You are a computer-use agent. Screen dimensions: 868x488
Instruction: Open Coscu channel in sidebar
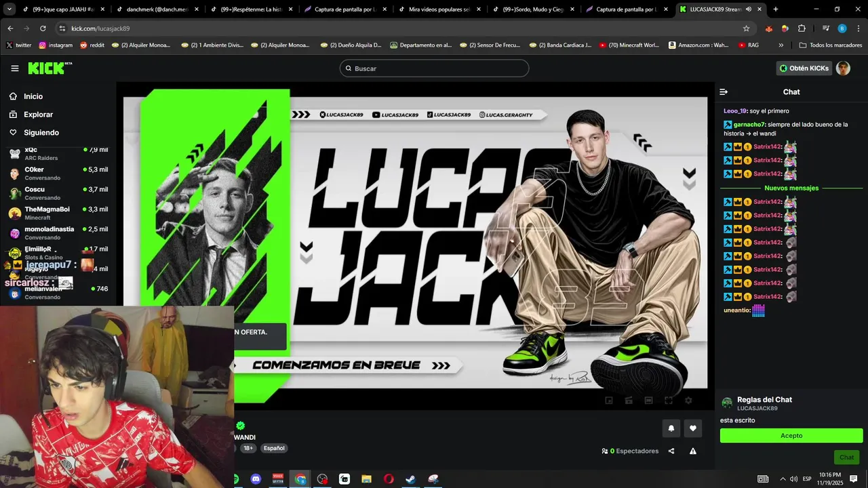(x=58, y=193)
